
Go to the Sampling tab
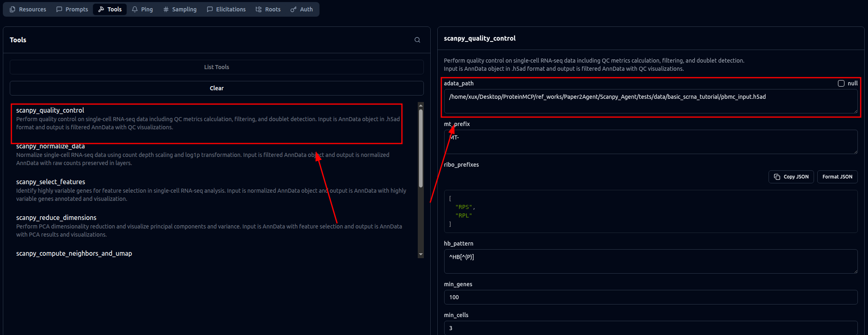[180, 9]
